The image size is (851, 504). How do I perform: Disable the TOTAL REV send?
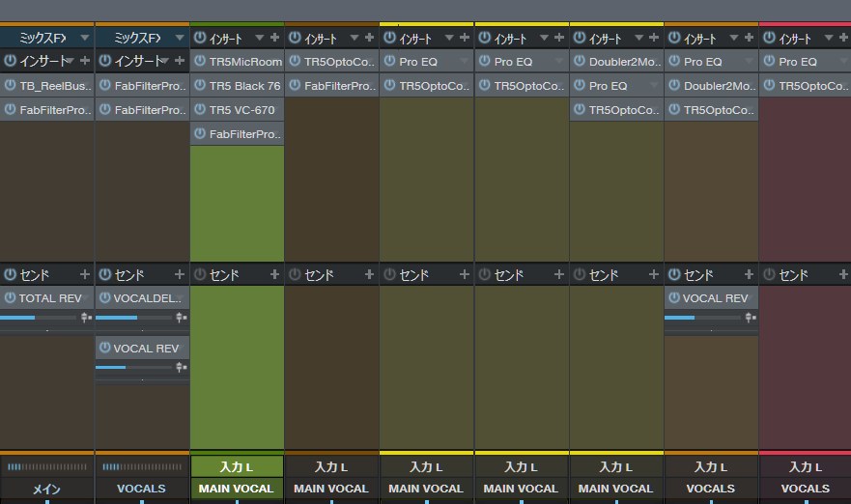pos(10,297)
